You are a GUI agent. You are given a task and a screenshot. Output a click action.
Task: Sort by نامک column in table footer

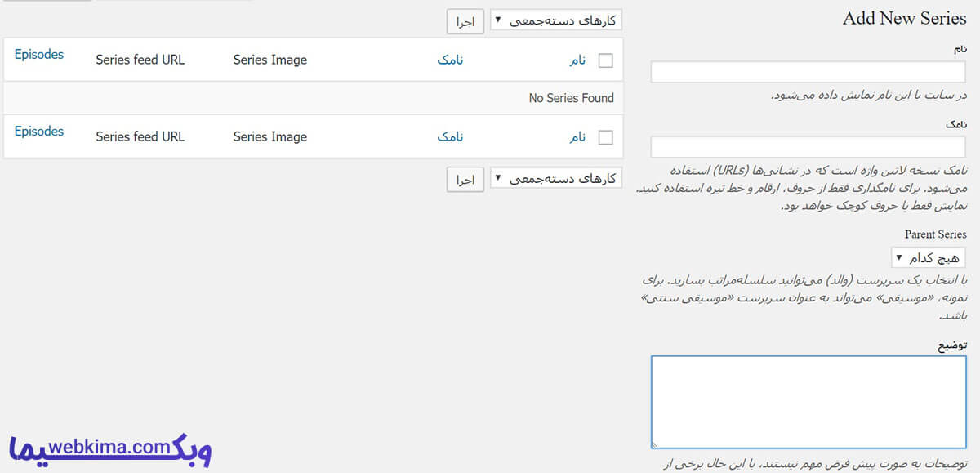point(450,136)
